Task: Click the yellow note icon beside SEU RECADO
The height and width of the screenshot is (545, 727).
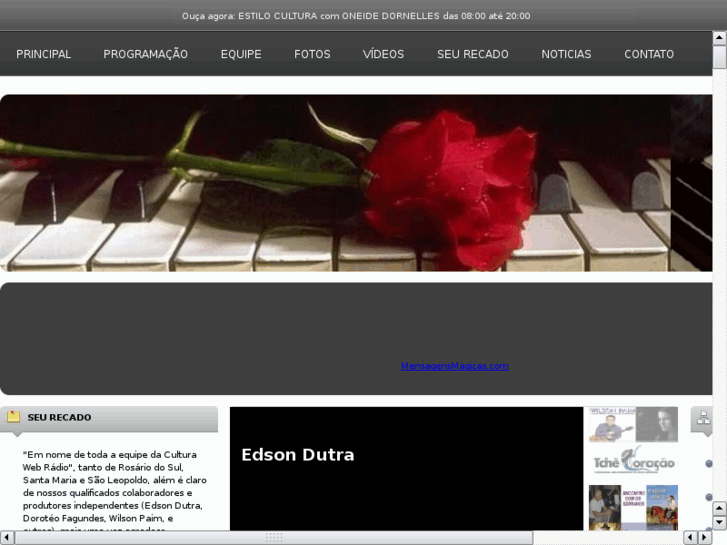Action: point(13,417)
